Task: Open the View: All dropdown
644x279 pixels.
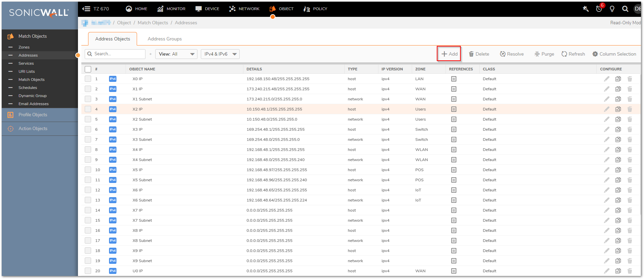Action: point(176,54)
